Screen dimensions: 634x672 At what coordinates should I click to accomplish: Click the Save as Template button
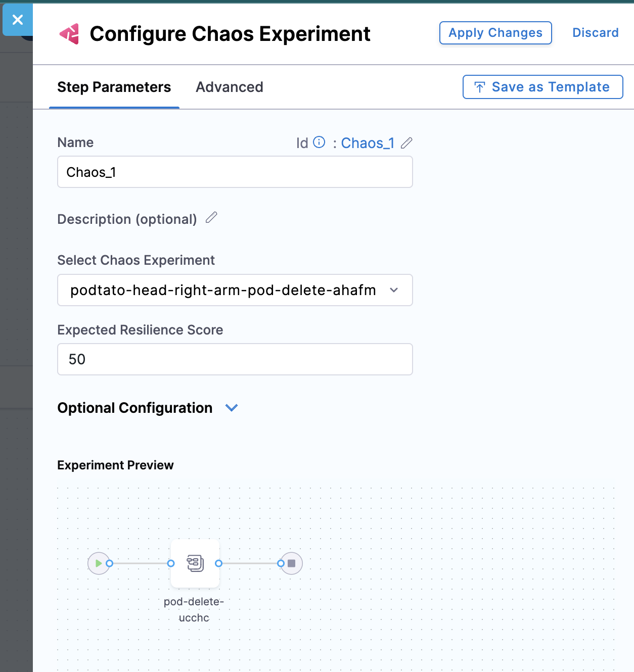[x=542, y=87]
